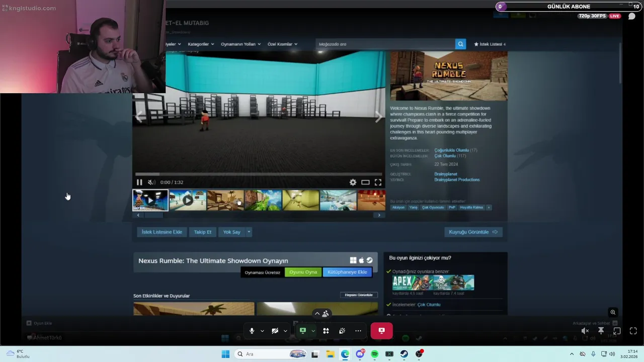The image size is (644, 362).
Task: Open Brainyplanet Productions publisher link
Action: 457,179
